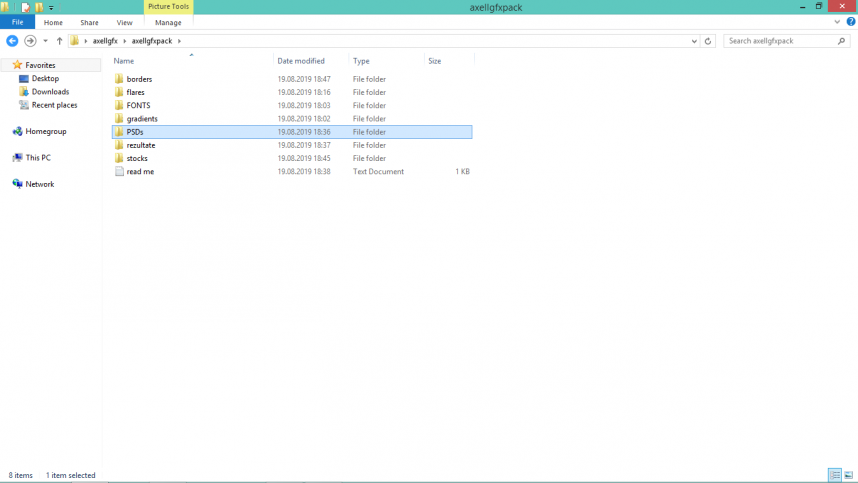Expand the ribbon with chevron
The image size is (858, 483).
837,22
